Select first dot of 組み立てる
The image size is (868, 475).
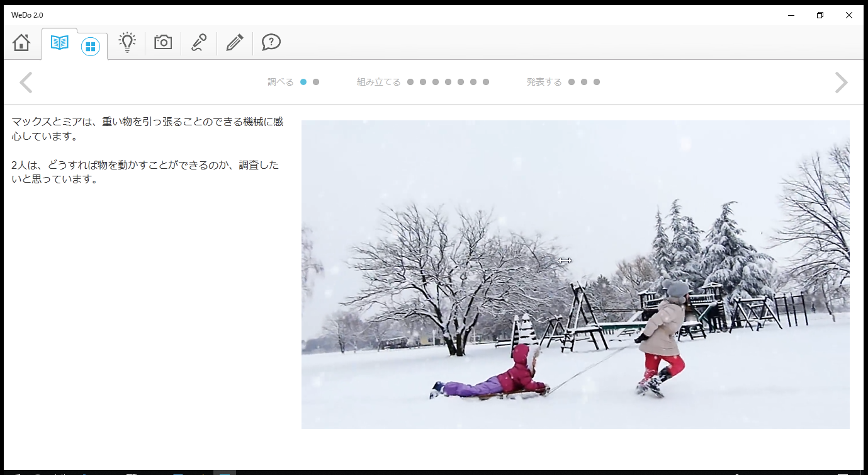tap(410, 82)
